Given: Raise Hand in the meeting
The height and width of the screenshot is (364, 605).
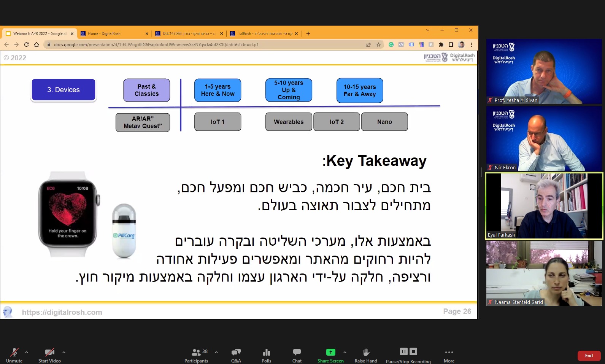Looking at the screenshot, I should (366, 355).
